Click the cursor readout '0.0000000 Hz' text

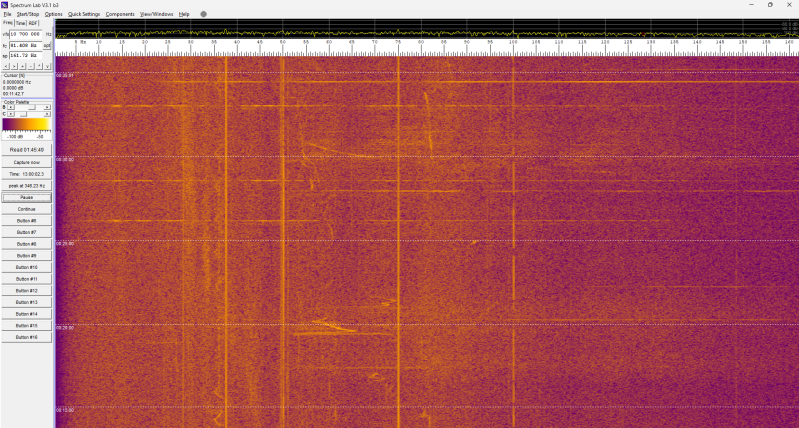(x=17, y=82)
